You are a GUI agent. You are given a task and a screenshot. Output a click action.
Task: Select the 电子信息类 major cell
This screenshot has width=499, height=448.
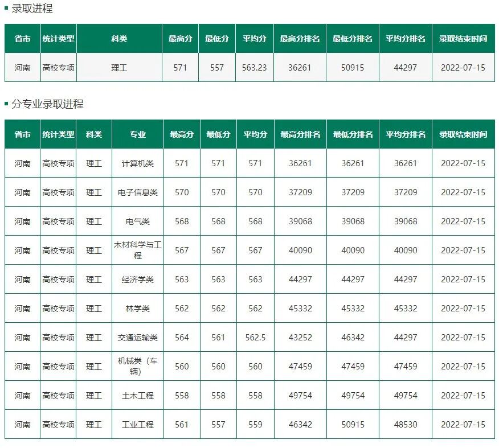point(137,192)
